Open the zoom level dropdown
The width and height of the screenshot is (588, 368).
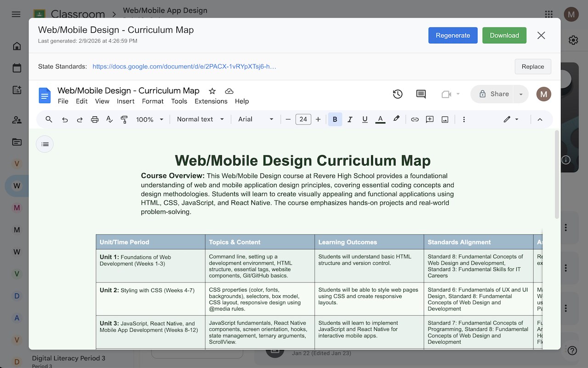coord(150,119)
